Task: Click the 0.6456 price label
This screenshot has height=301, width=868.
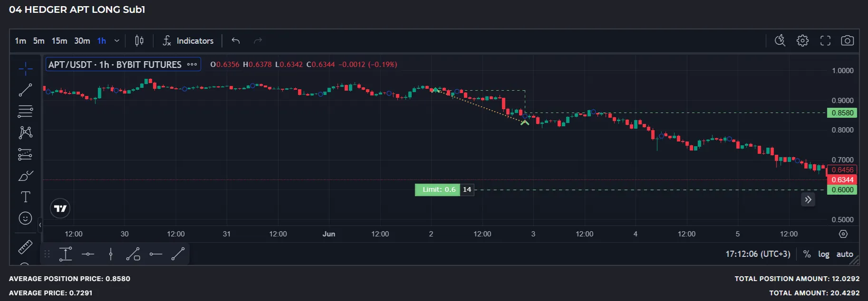Action: coord(842,170)
